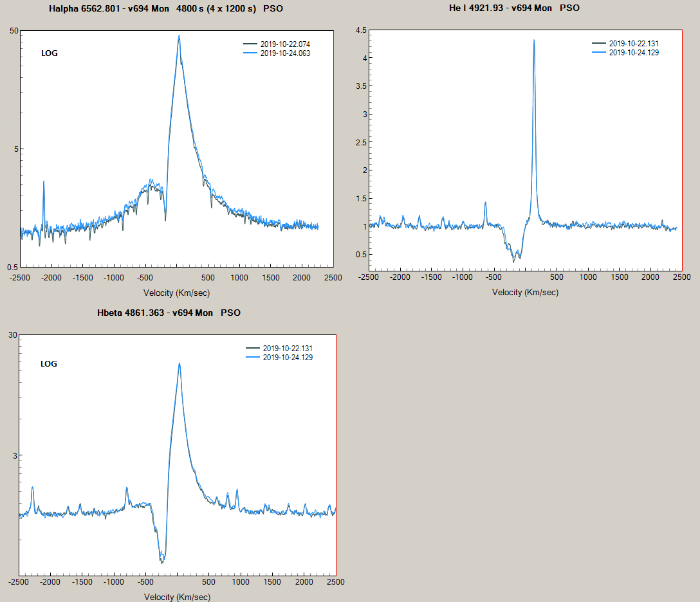Click Velocity (Km/sec) axis label below Halpha plot

tap(176, 293)
